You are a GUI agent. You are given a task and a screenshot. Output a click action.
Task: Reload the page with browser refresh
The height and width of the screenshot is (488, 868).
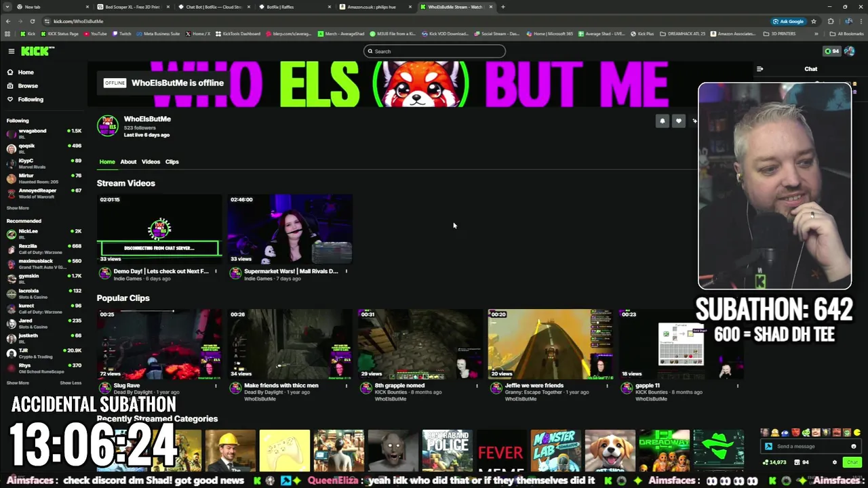(33, 21)
